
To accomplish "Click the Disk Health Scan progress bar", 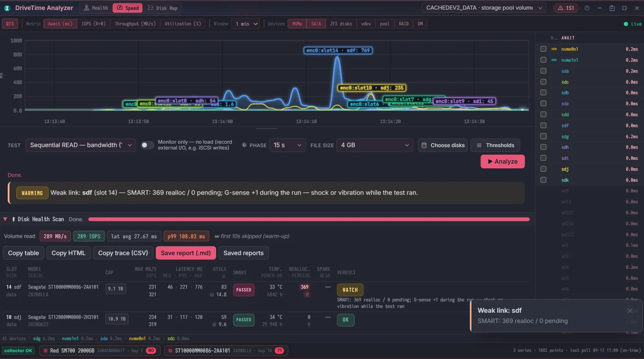I will pyautogui.click(x=309, y=220).
